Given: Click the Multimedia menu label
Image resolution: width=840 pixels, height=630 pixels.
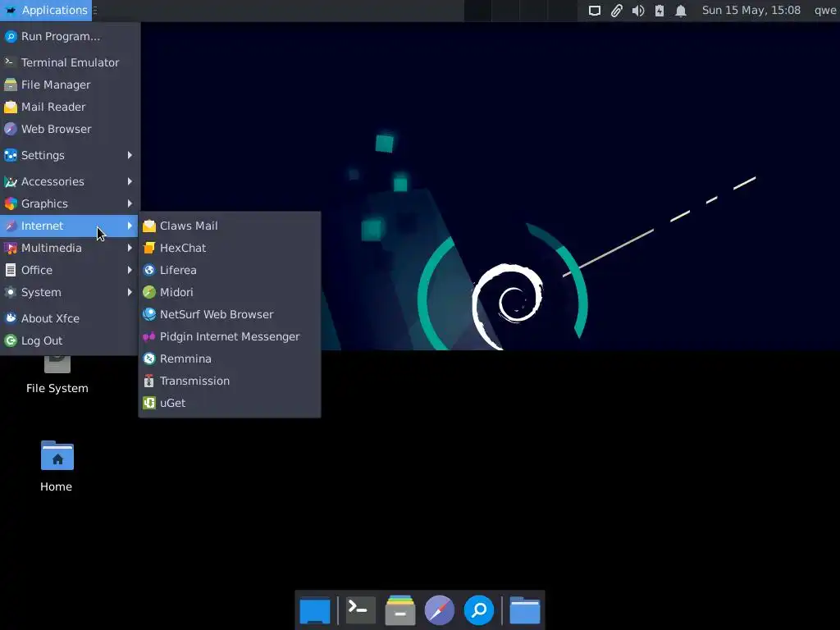Looking at the screenshot, I should tap(52, 248).
